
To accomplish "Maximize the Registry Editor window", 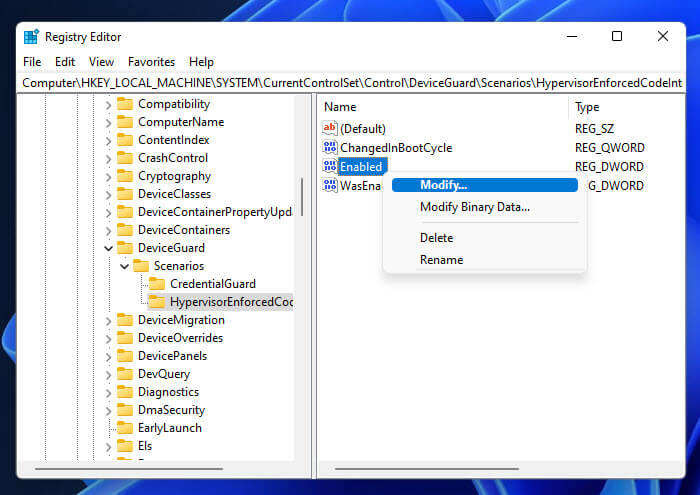I will coord(617,36).
